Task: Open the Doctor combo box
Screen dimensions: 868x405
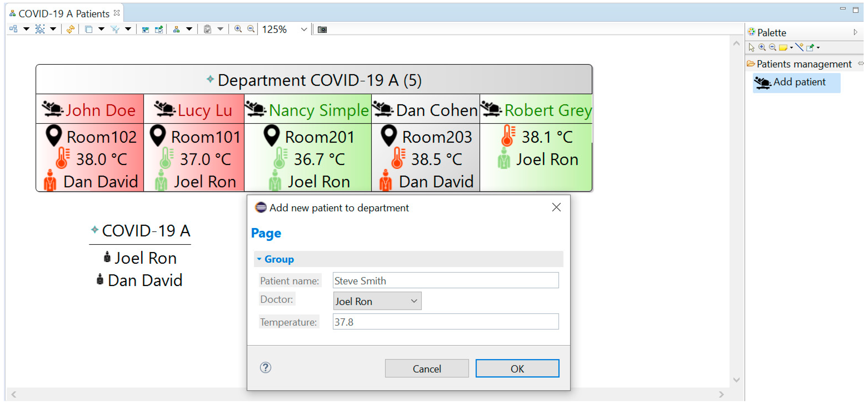Action: [x=377, y=301]
